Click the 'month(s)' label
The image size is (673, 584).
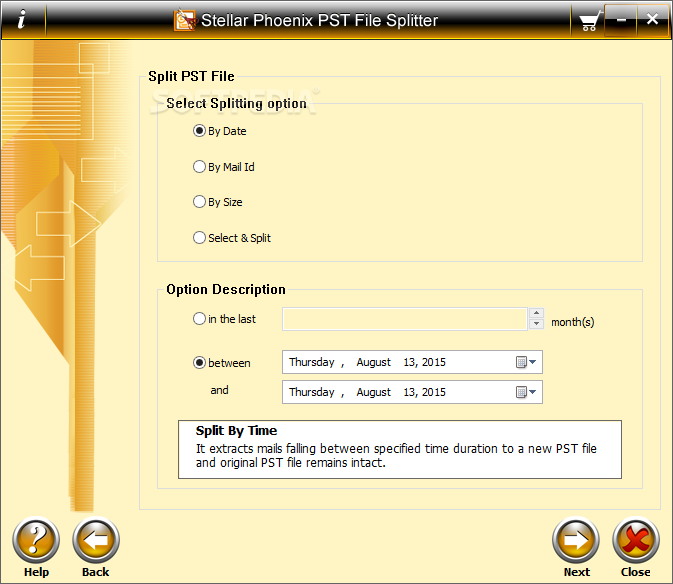pyautogui.click(x=573, y=322)
